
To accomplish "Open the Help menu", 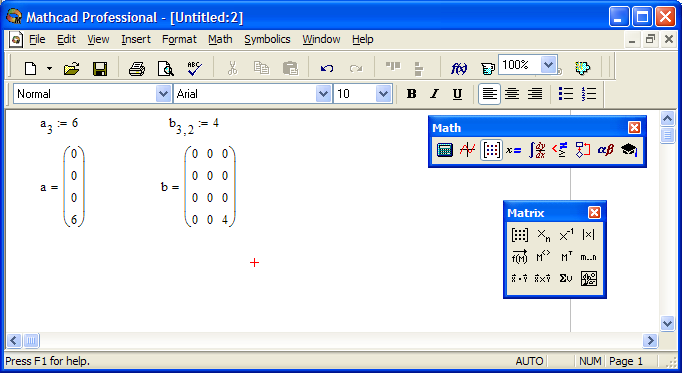I will (363, 40).
